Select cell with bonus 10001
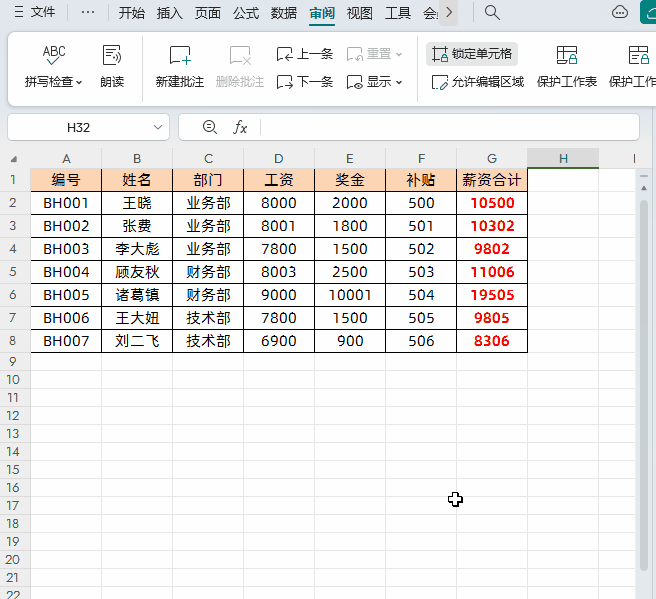The image size is (656, 599). tap(350, 295)
